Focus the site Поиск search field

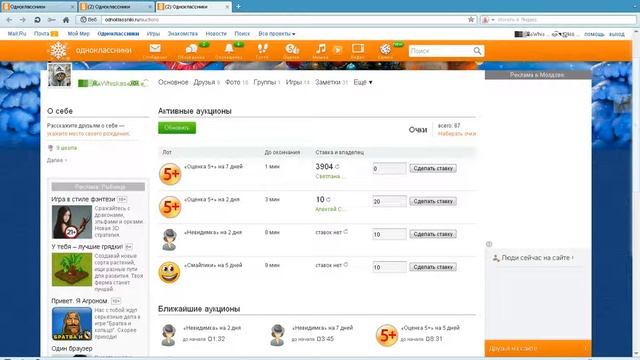click(x=441, y=51)
